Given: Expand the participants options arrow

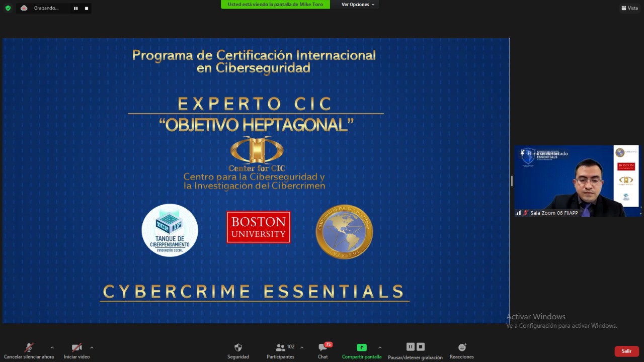Looking at the screenshot, I should tap(302, 347).
